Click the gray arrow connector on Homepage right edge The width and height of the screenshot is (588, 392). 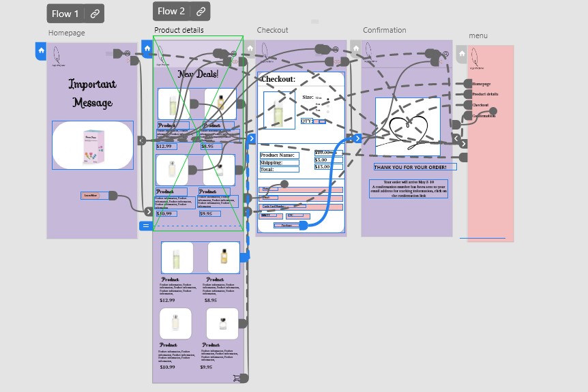pos(141,140)
